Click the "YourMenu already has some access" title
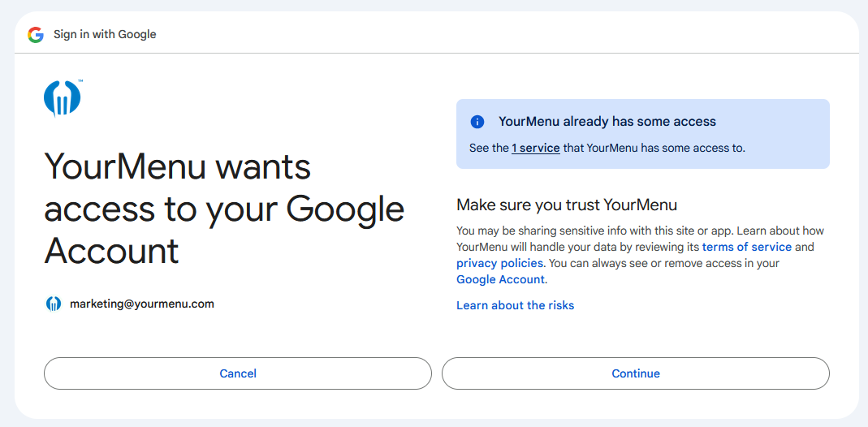The image size is (868, 427). pos(607,122)
